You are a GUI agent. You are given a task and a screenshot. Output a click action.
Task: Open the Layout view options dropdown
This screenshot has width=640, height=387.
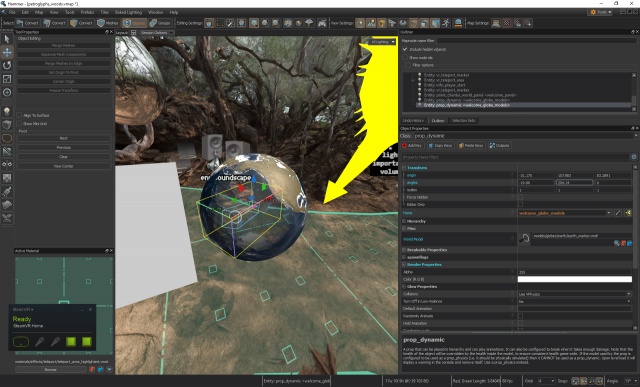pyautogui.click(x=156, y=33)
